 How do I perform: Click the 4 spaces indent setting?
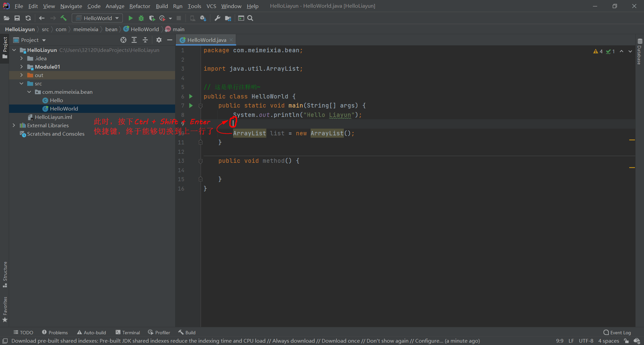tap(608, 341)
